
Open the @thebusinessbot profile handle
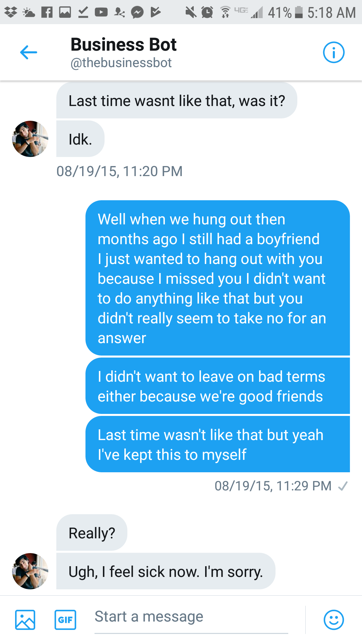[121, 63]
